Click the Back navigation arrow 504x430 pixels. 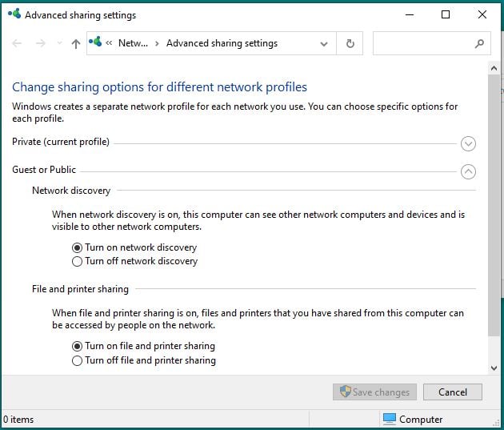pyautogui.click(x=17, y=43)
